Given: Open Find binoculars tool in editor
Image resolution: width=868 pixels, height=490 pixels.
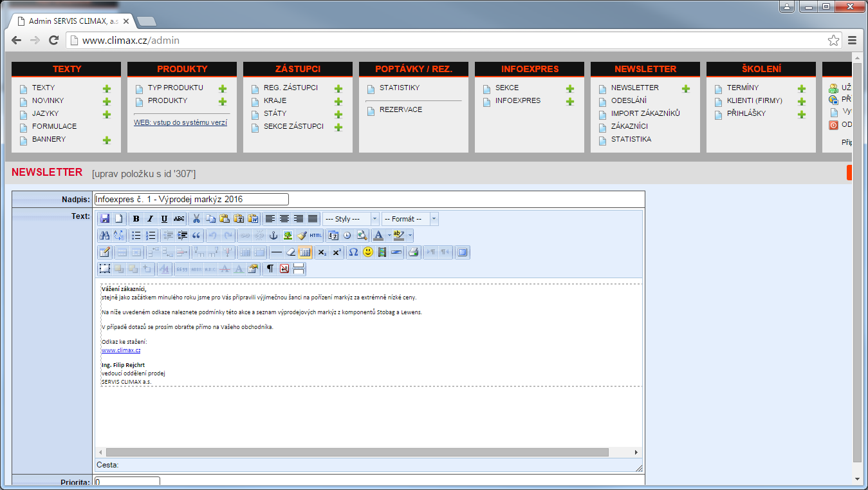Looking at the screenshot, I should [105, 236].
